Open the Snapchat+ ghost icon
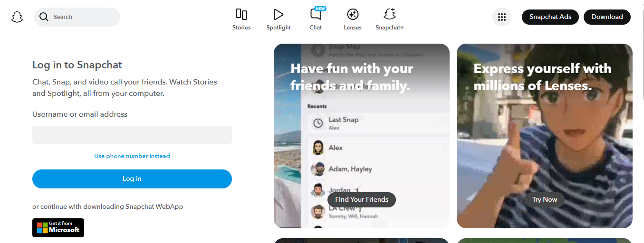This screenshot has width=644, height=243. tap(390, 14)
